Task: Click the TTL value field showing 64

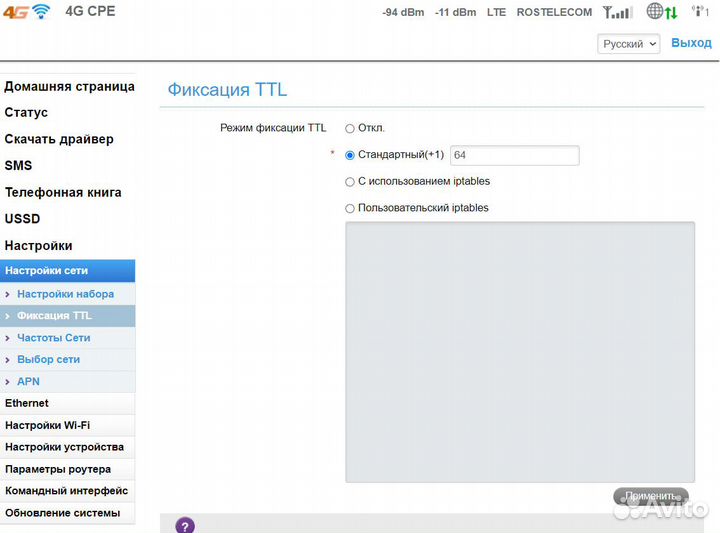Action: [x=515, y=155]
